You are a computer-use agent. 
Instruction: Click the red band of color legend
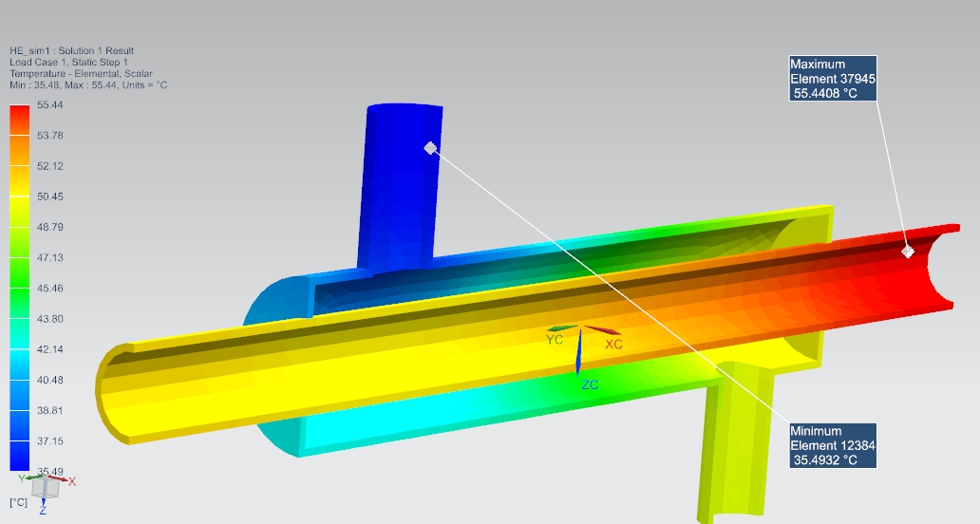(19, 120)
